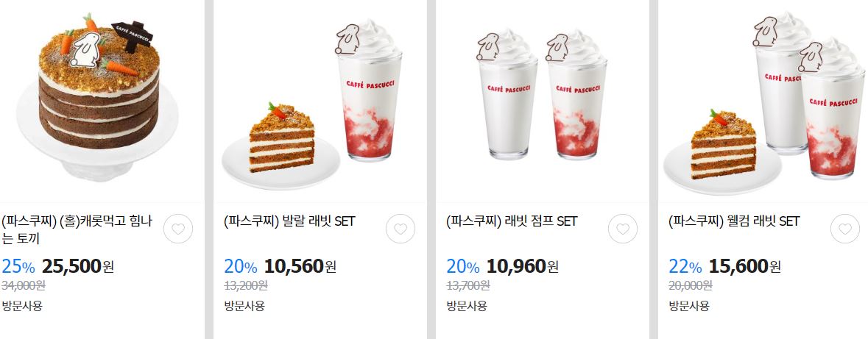This screenshot has width=868, height=339.
Task: Click the 방문사용 label under 웰컴 래빗 SET
Action: pos(688,306)
